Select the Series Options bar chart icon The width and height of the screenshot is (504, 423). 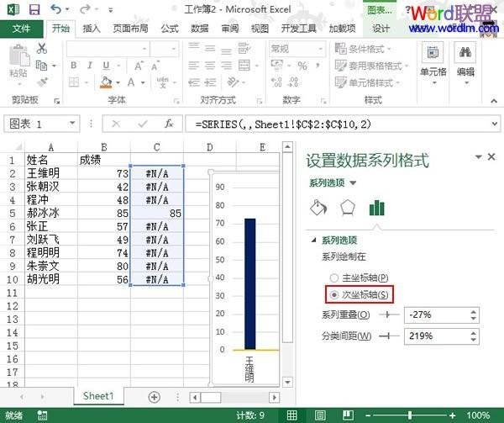(x=376, y=208)
